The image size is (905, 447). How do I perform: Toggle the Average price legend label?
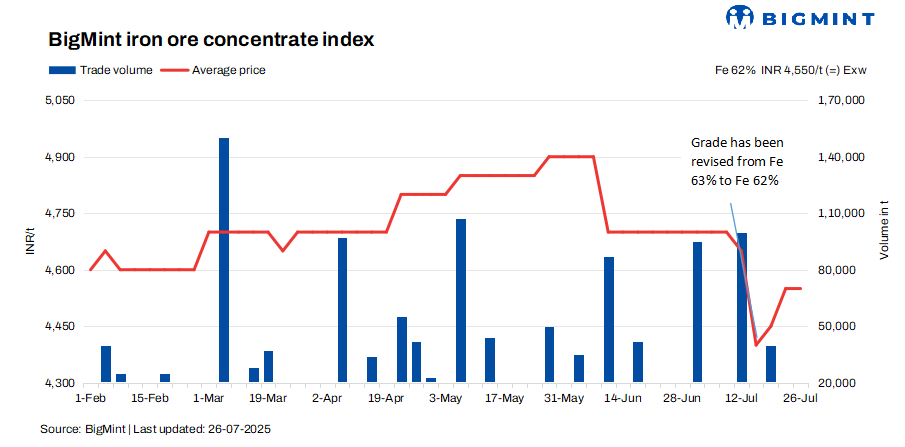tap(228, 70)
